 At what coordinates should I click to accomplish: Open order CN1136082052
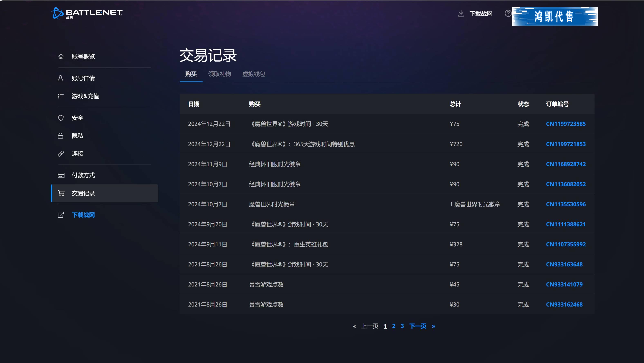[566, 184]
